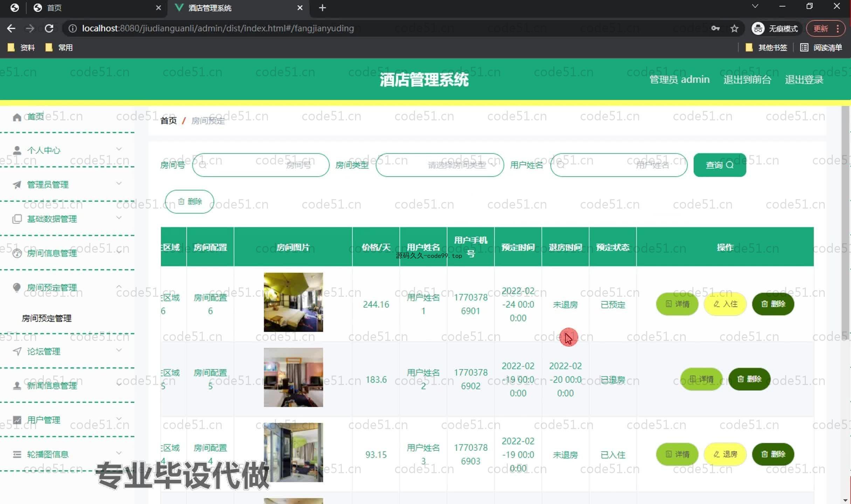Focus the 房间号 search input
This screenshot has height=504, width=851.
click(261, 165)
